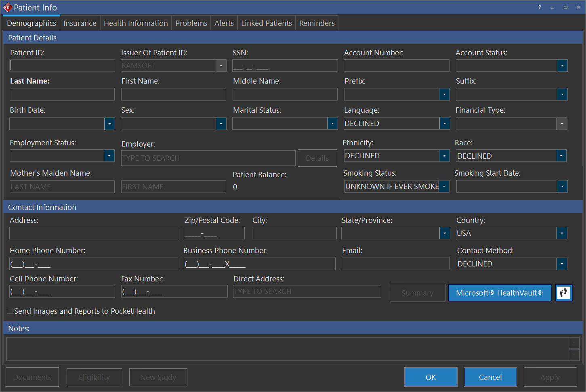Open the Health Information tab

(x=136, y=23)
